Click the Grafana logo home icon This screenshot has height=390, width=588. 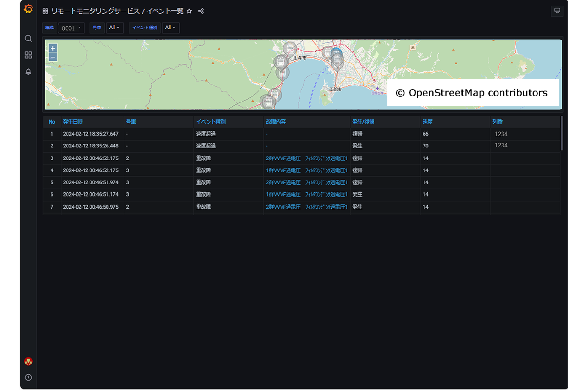[x=28, y=9]
